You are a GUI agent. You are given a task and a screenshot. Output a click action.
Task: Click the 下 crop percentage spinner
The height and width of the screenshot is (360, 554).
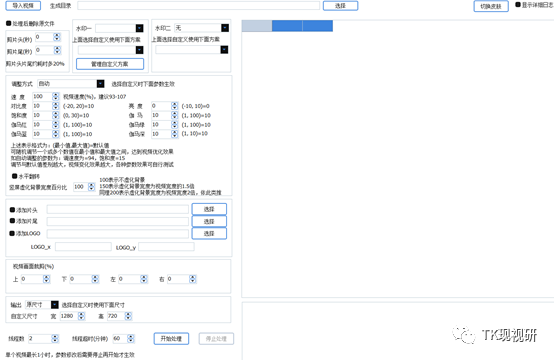coord(95,279)
